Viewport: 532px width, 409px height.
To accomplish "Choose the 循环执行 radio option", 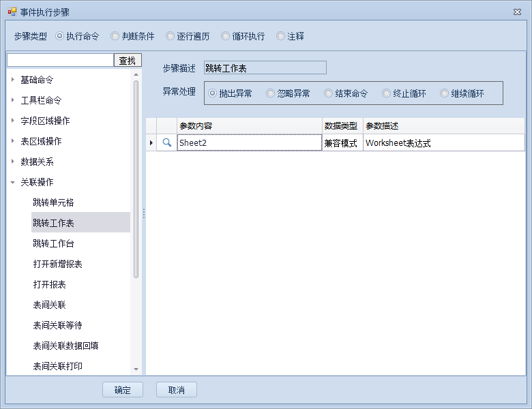I will tap(243, 36).
